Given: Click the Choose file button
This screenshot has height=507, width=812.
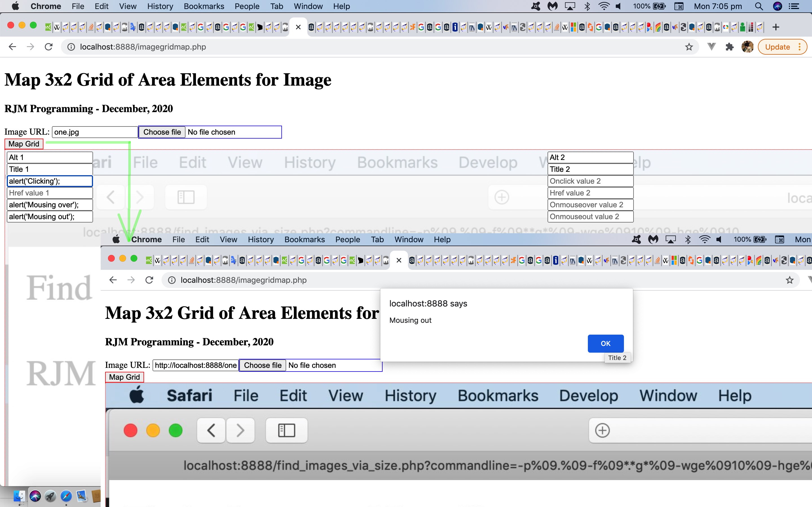Looking at the screenshot, I should pos(162,132).
